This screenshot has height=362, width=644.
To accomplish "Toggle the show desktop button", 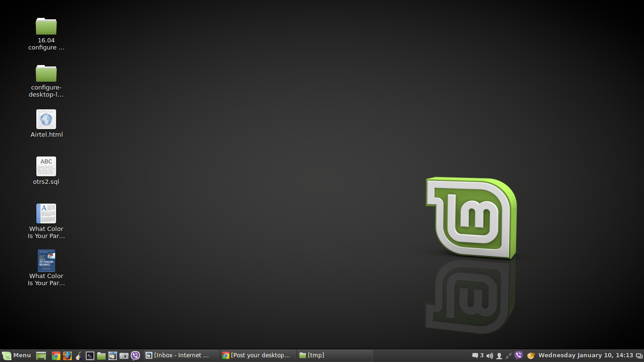I will click(x=41, y=355).
